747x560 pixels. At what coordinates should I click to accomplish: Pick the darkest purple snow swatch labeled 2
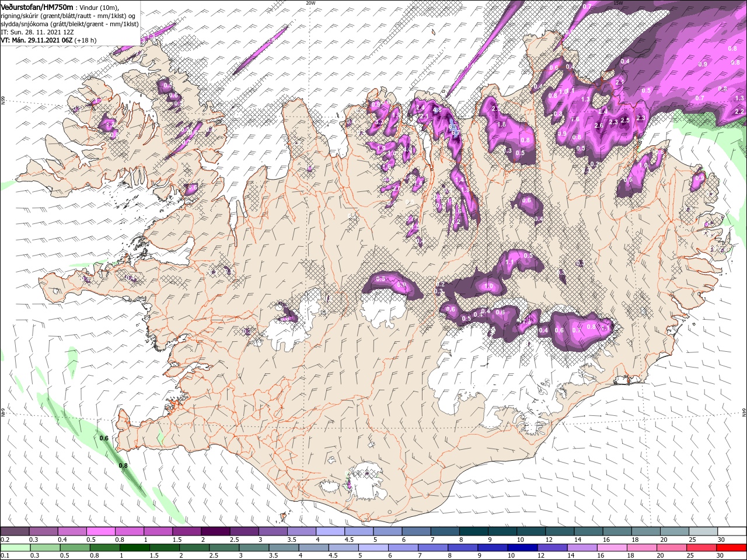(215, 531)
